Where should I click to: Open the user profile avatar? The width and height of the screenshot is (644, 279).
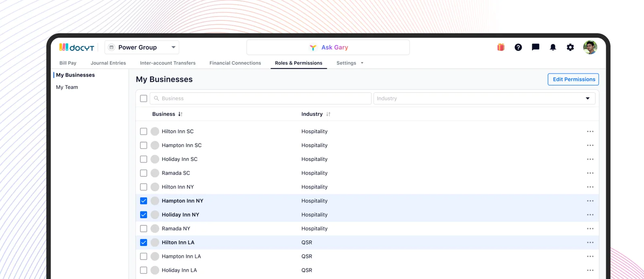click(590, 47)
